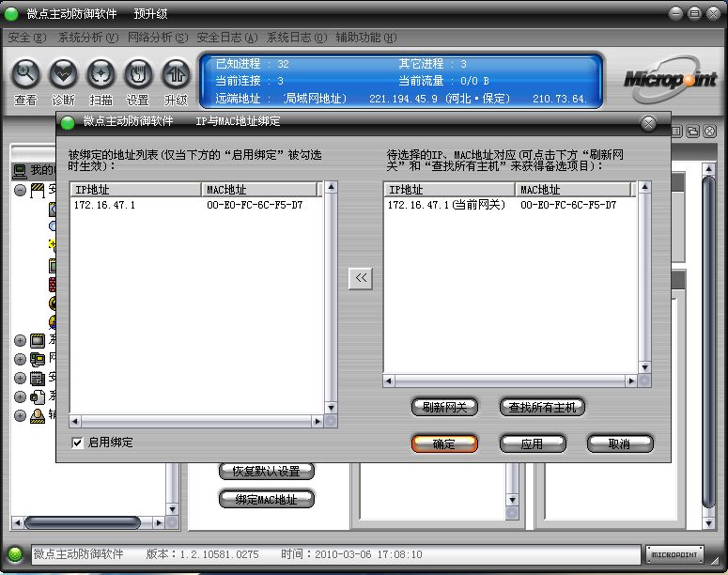Open the 设置 hand settings icon
Image resolution: width=728 pixels, height=575 pixels.
click(x=138, y=74)
